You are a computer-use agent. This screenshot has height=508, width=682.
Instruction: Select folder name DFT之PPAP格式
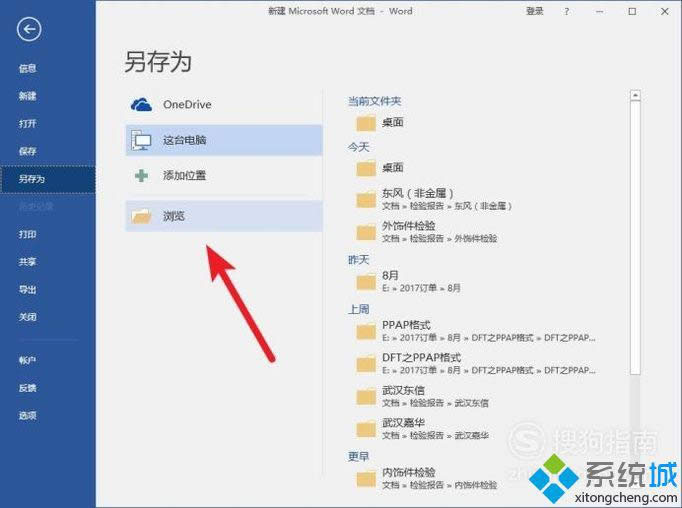[421, 358]
